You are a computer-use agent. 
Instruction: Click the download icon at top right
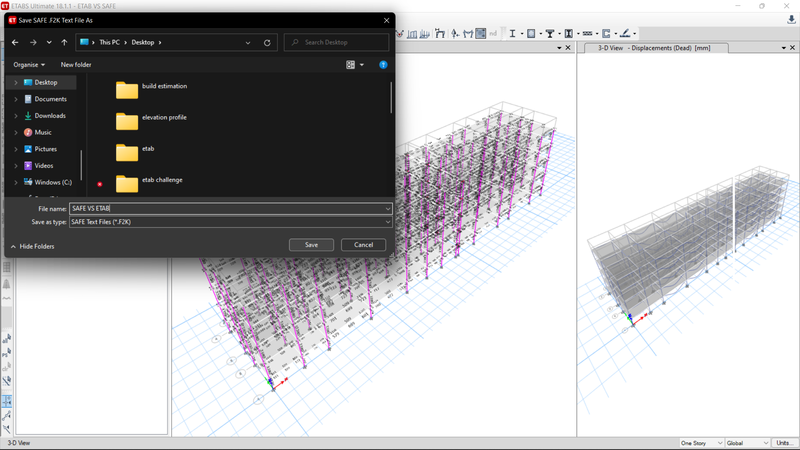(x=791, y=19)
